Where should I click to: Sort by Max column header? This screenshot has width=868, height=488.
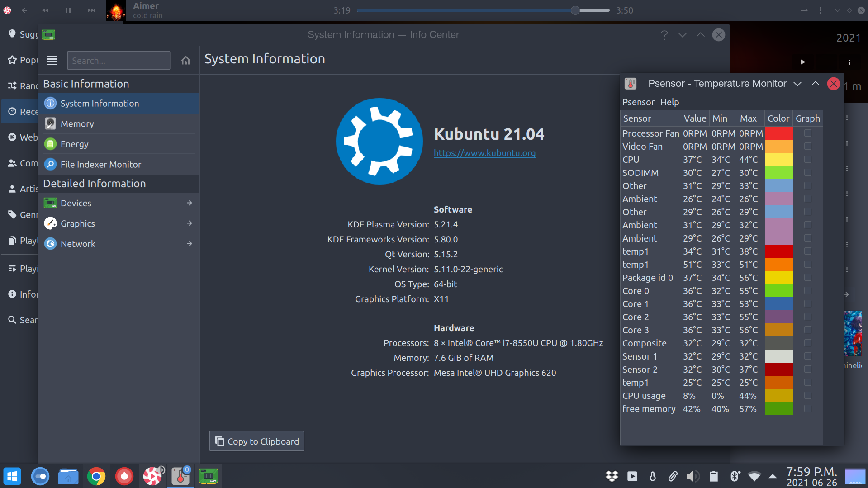[750, 118]
